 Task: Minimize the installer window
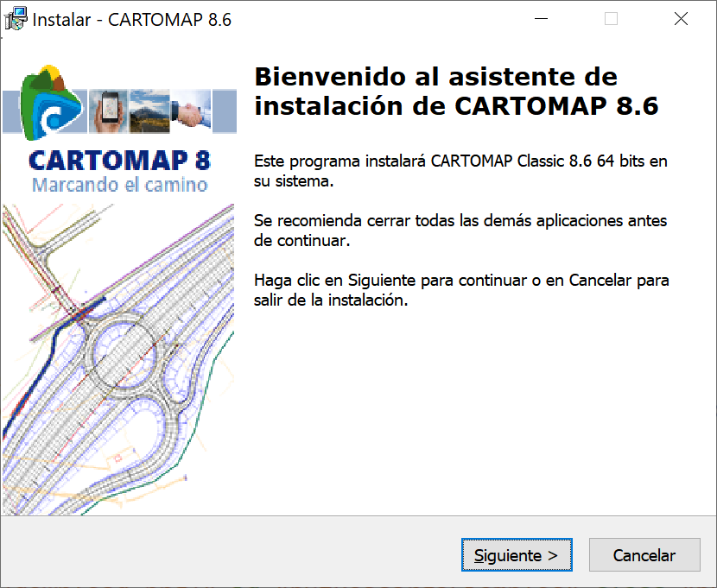click(x=541, y=19)
